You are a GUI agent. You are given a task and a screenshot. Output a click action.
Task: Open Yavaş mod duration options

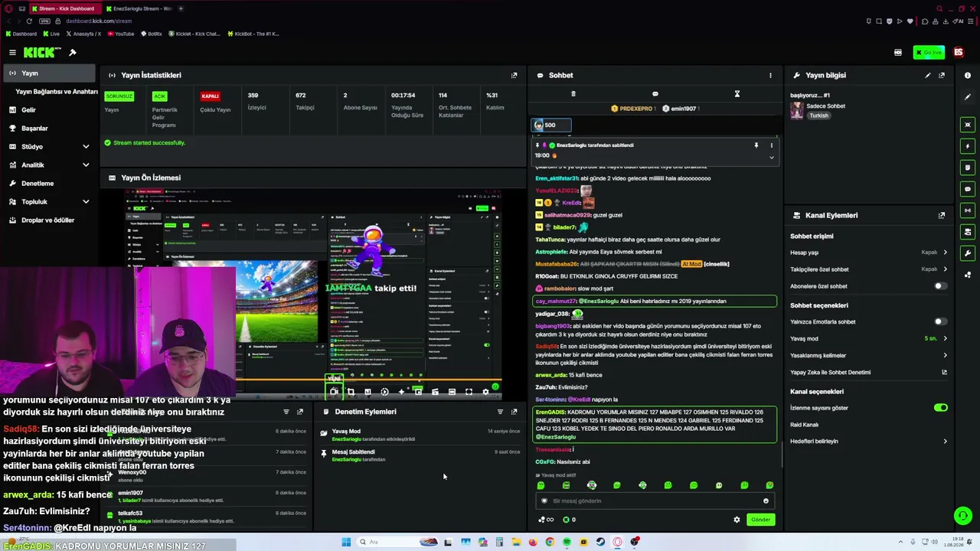click(869, 338)
